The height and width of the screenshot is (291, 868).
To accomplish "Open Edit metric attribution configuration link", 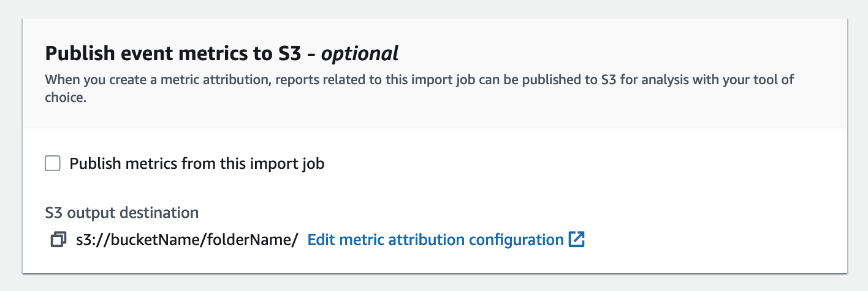I will coord(435,239).
